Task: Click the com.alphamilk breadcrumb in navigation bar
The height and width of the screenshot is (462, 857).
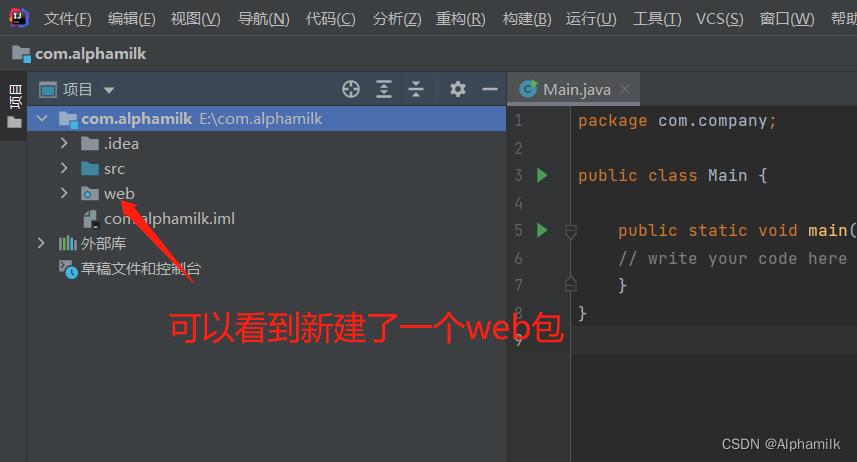Action: point(91,54)
